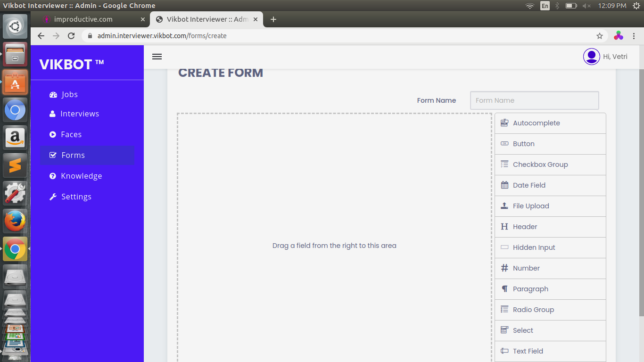
Task: Open Sublime Text from the dock
Action: (x=15, y=165)
